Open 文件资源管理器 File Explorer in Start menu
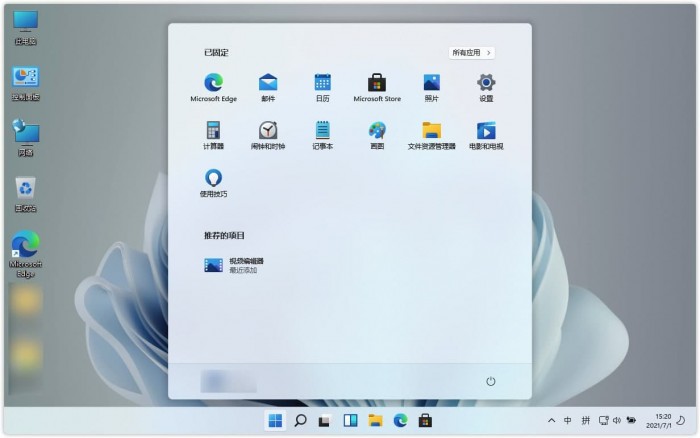Image resolution: width=700 pixels, height=438 pixels. pos(431,135)
